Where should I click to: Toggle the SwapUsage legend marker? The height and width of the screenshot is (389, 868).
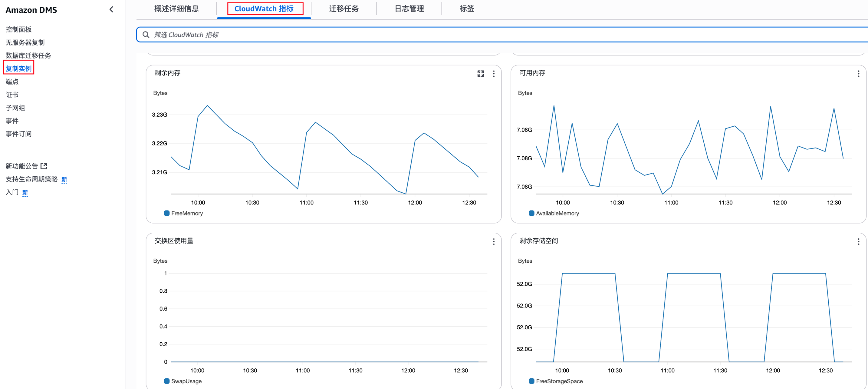point(167,381)
